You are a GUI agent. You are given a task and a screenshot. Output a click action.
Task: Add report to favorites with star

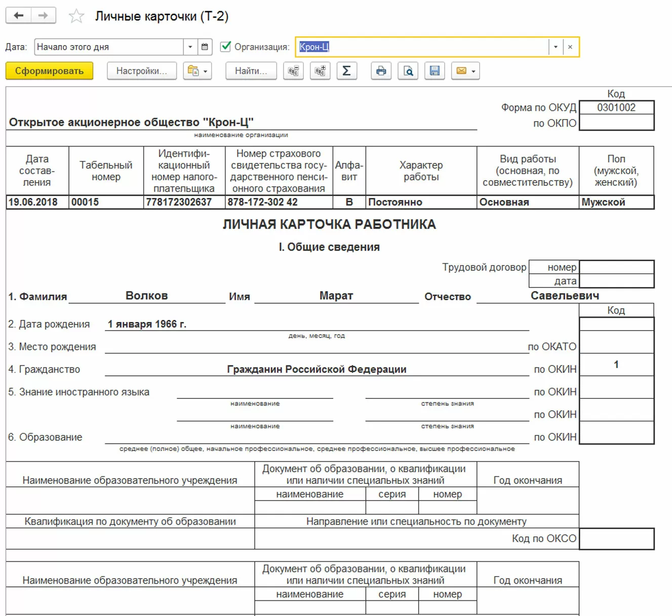click(76, 16)
